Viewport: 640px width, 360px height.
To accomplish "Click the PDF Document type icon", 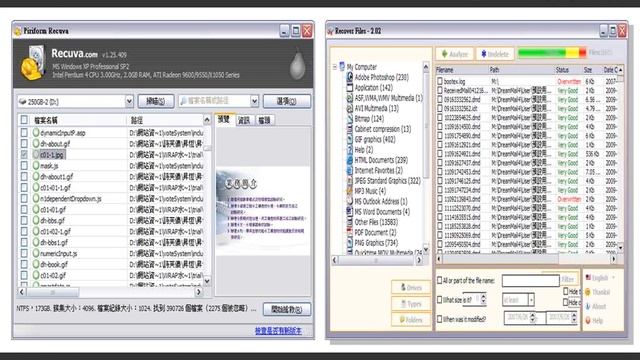I will coord(349,232).
